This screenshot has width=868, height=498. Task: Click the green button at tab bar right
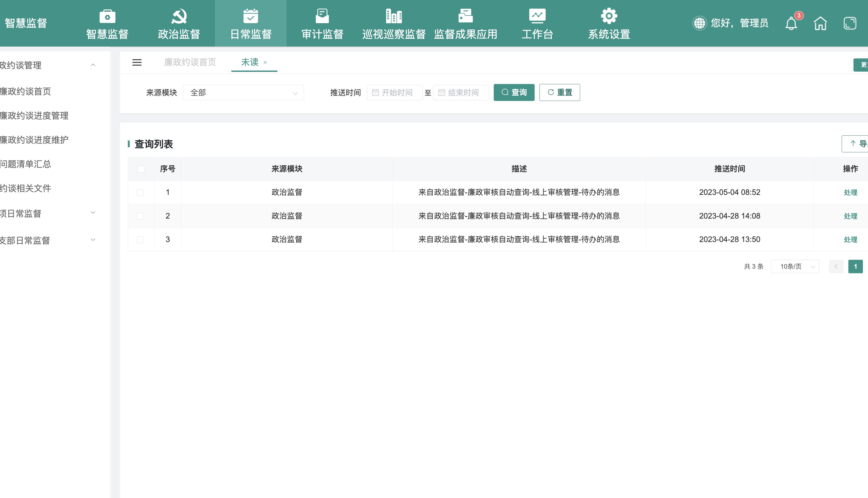tap(861, 65)
